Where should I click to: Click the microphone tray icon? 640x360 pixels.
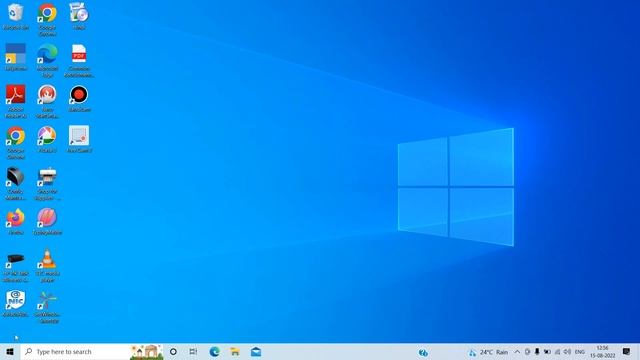click(x=537, y=351)
